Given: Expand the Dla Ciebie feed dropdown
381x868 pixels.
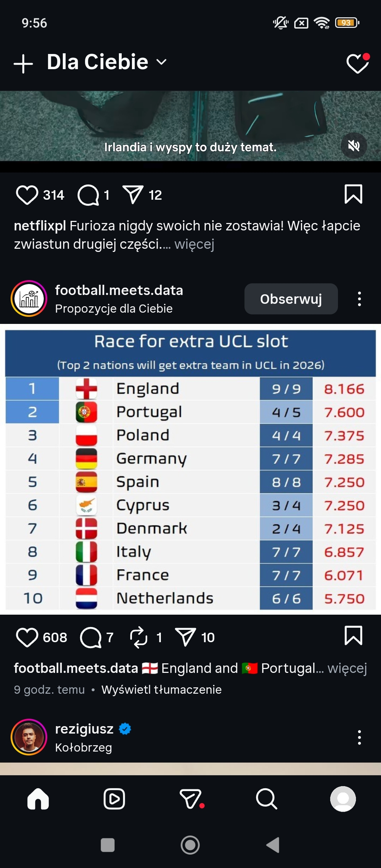Looking at the screenshot, I should click(x=162, y=62).
